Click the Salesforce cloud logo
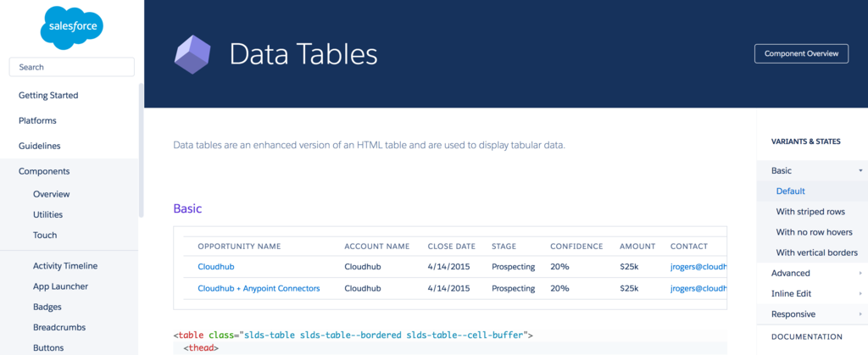The width and height of the screenshot is (868, 355). click(72, 28)
